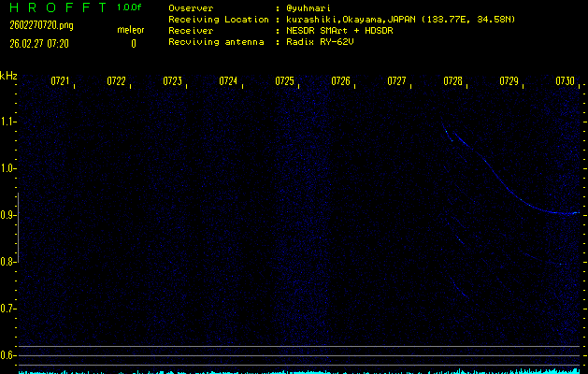Screen dimensions: 588x374
Task: Click the HROFFT title text
Action: click(x=58, y=7)
